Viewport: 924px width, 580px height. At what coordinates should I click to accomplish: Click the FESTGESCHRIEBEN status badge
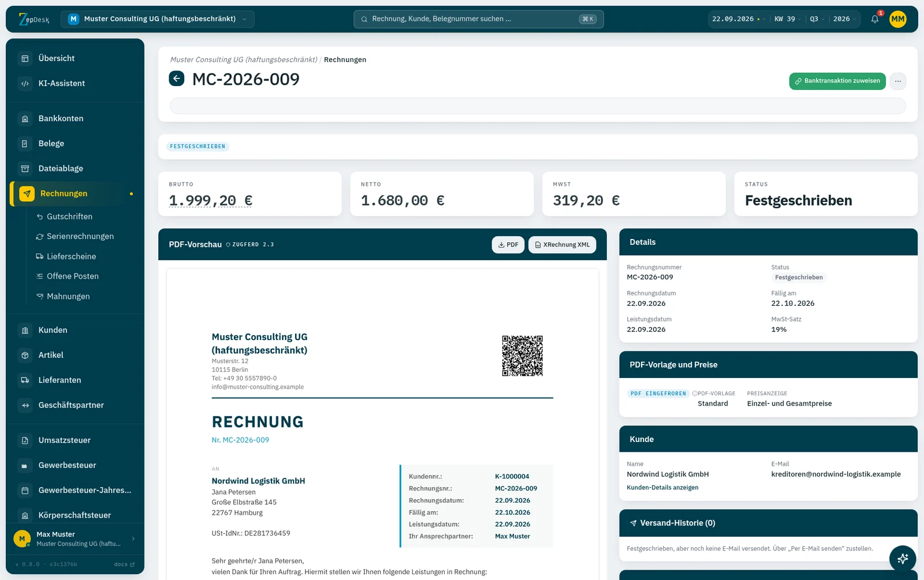[198, 147]
